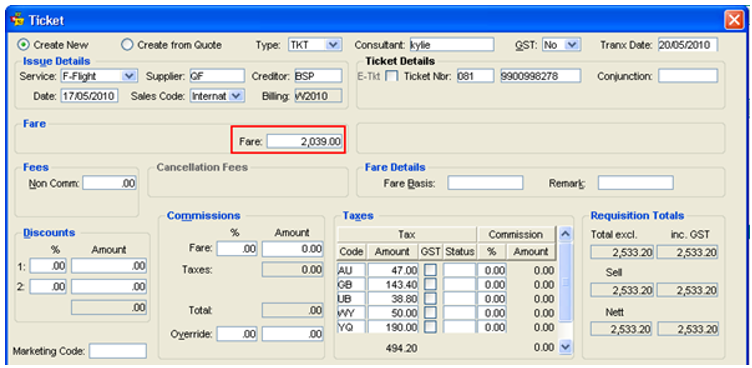The width and height of the screenshot is (752, 368).
Task: Click the Status cell for AU tax
Action: coord(459,270)
